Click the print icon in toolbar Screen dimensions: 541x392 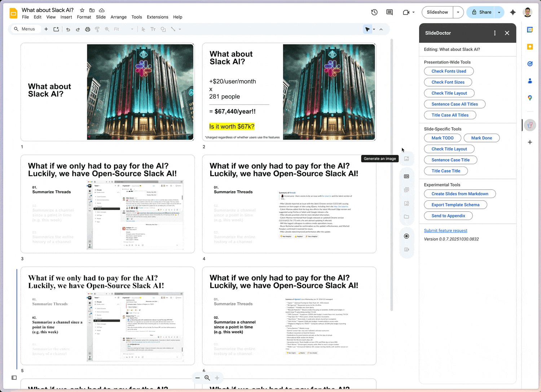tap(88, 29)
